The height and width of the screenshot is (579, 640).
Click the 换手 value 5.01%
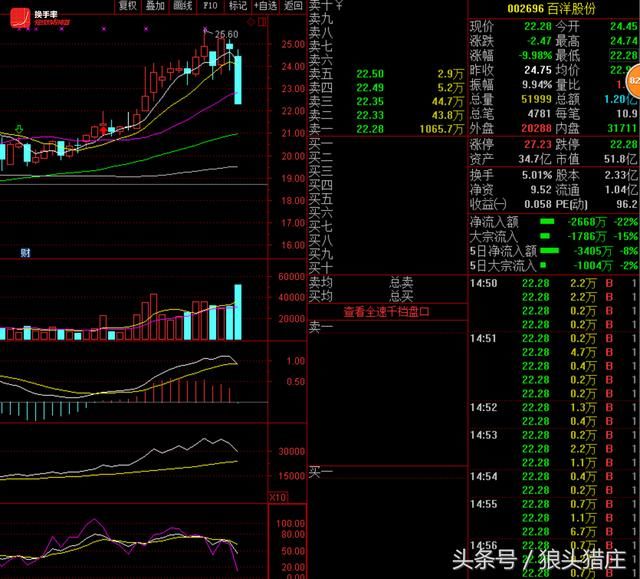[537, 176]
